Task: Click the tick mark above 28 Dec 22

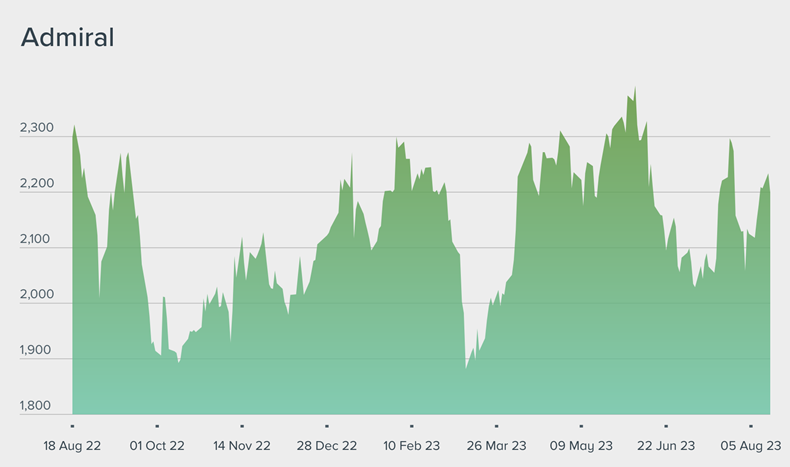Action: click(327, 426)
